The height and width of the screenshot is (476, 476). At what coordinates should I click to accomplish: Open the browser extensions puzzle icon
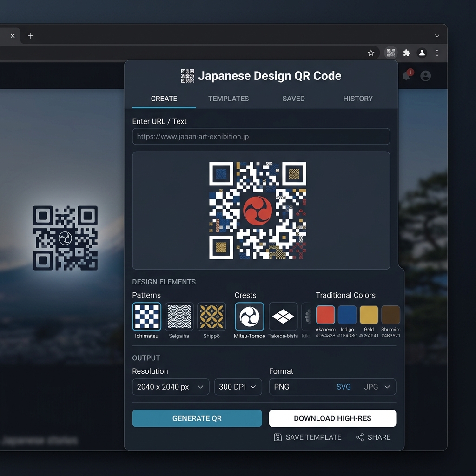click(406, 53)
